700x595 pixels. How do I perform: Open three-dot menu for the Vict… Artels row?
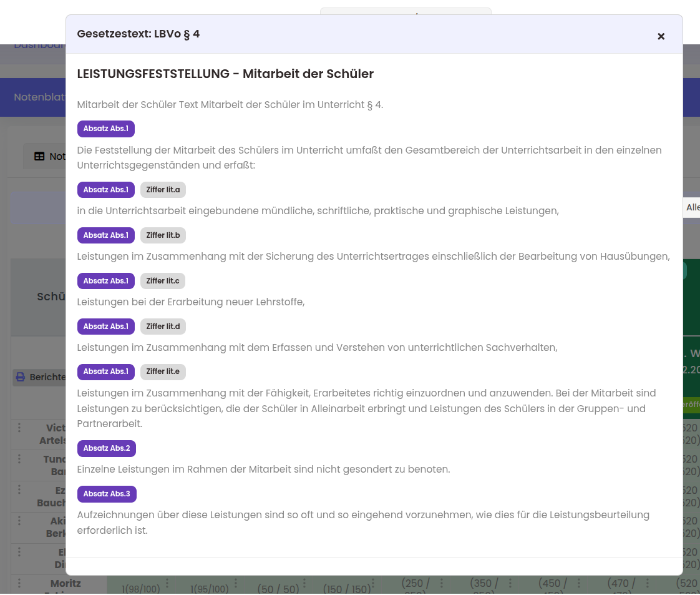pyautogui.click(x=19, y=428)
